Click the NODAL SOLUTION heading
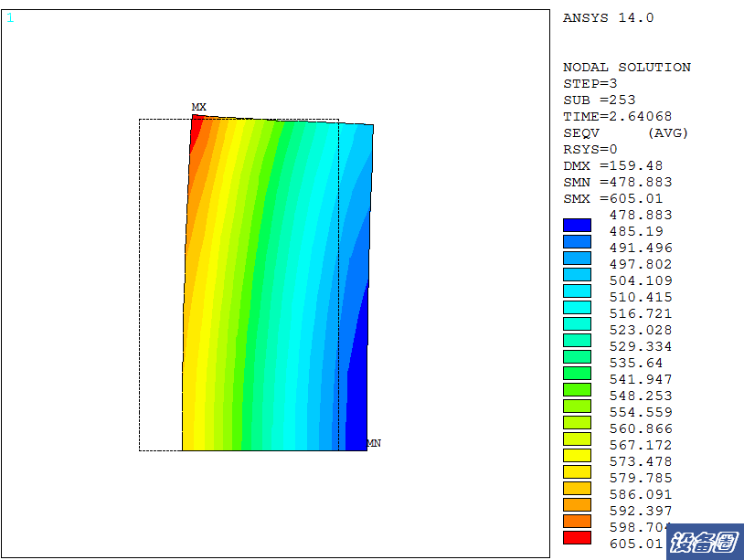744x560 pixels. click(x=626, y=68)
